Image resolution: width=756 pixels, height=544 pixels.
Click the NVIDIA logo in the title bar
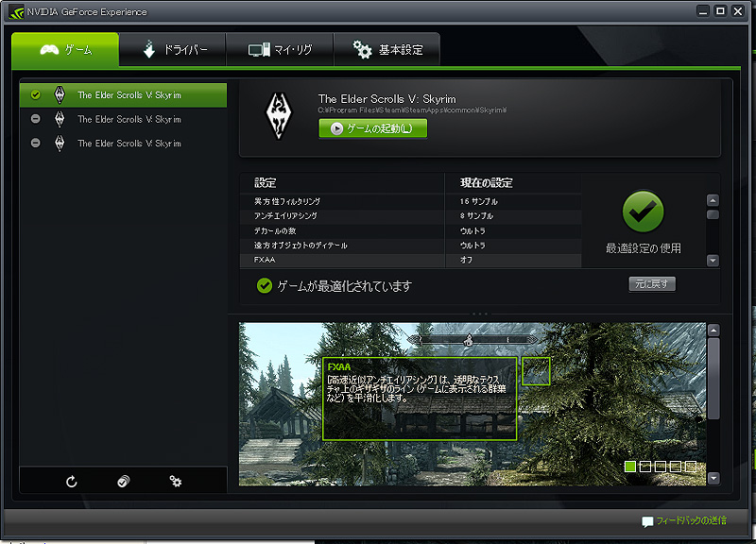(x=16, y=11)
